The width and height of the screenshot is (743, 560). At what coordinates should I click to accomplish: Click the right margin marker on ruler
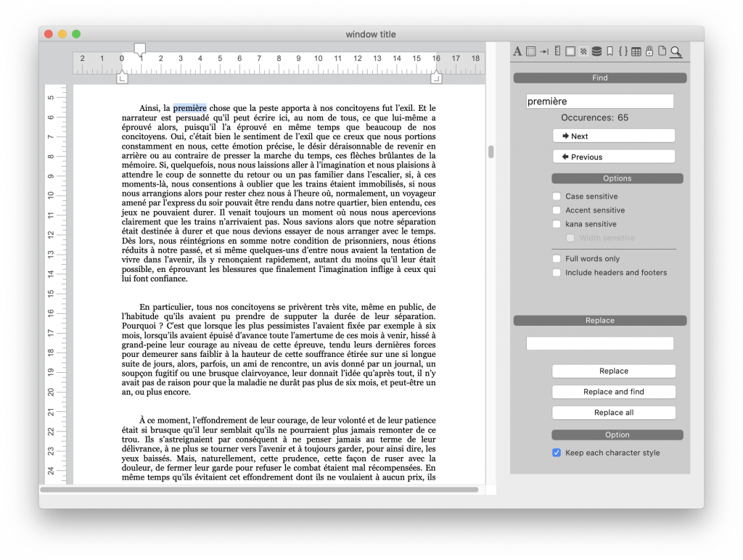[x=436, y=77]
